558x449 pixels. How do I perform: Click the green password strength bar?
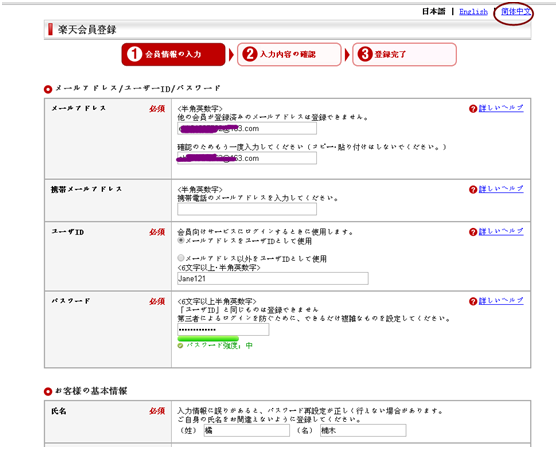coord(208,338)
